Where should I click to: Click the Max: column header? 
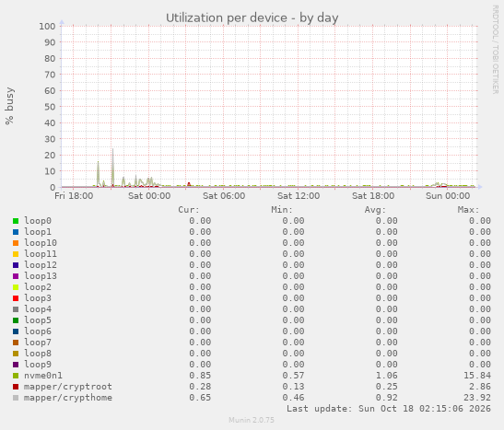tap(468, 210)
